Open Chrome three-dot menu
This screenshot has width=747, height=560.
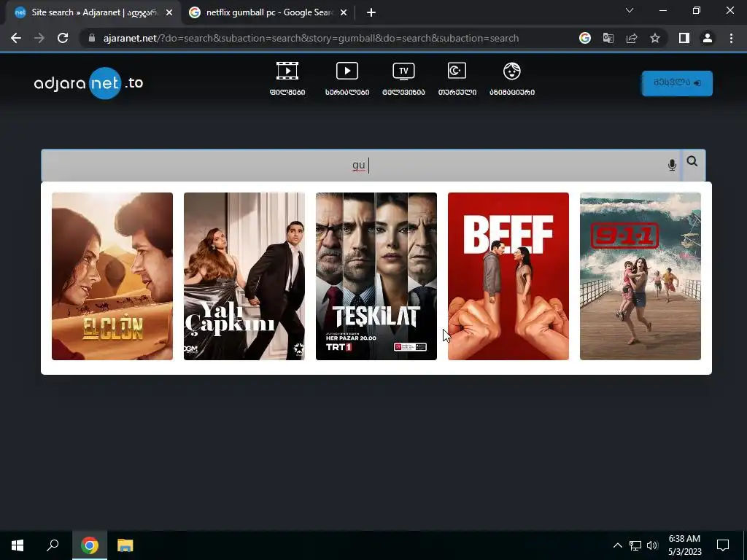(x=731, y=38)
